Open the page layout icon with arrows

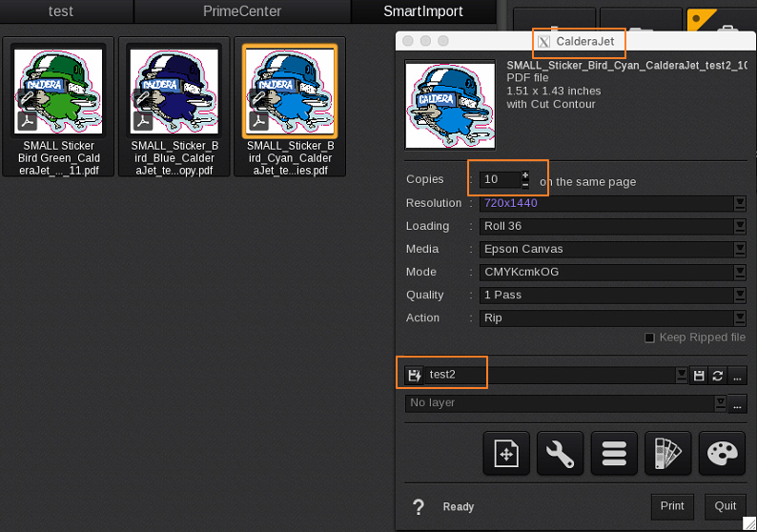(506, 454)
